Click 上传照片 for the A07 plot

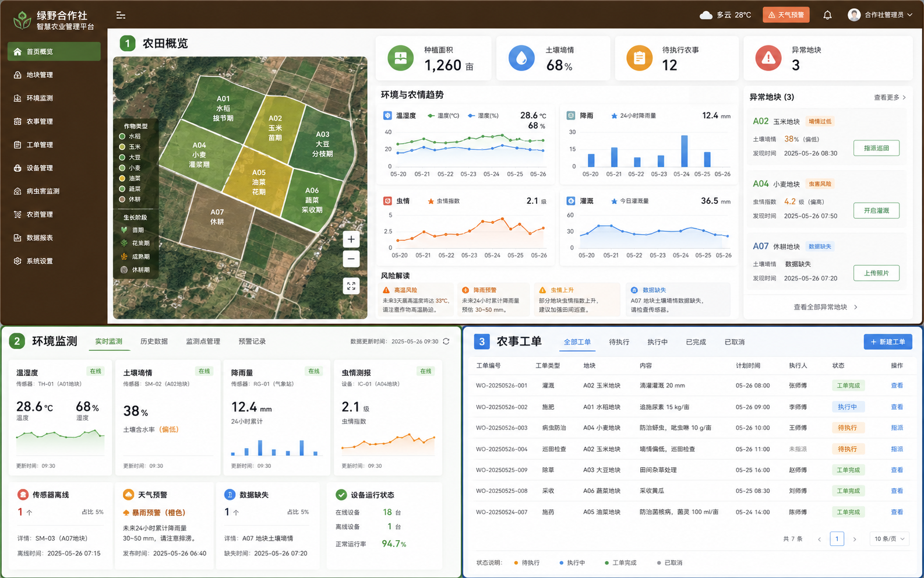pos(876,273)
